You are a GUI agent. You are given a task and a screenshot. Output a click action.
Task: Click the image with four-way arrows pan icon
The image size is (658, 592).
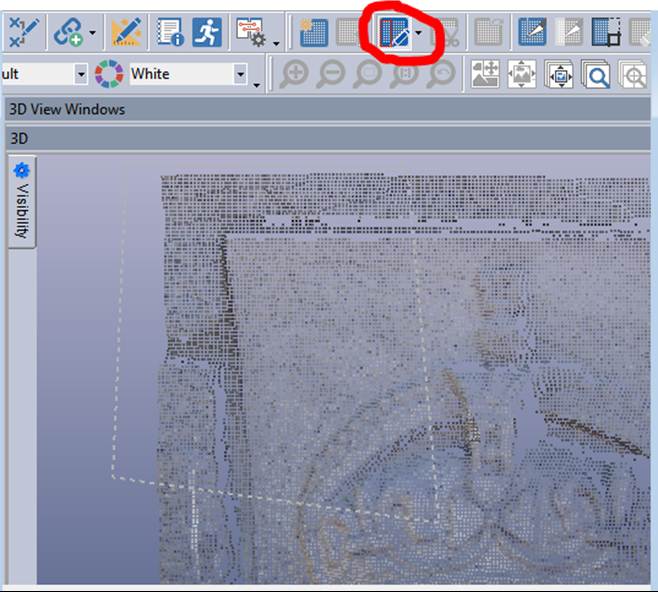tap(486, 74)
